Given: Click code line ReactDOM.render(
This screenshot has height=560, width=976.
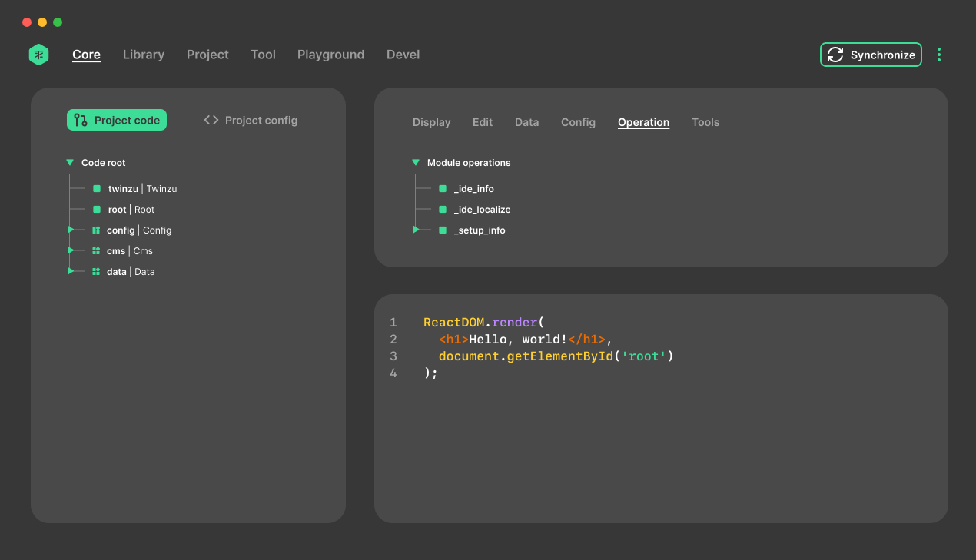Looking at the screenshot, I should [484, 322].
